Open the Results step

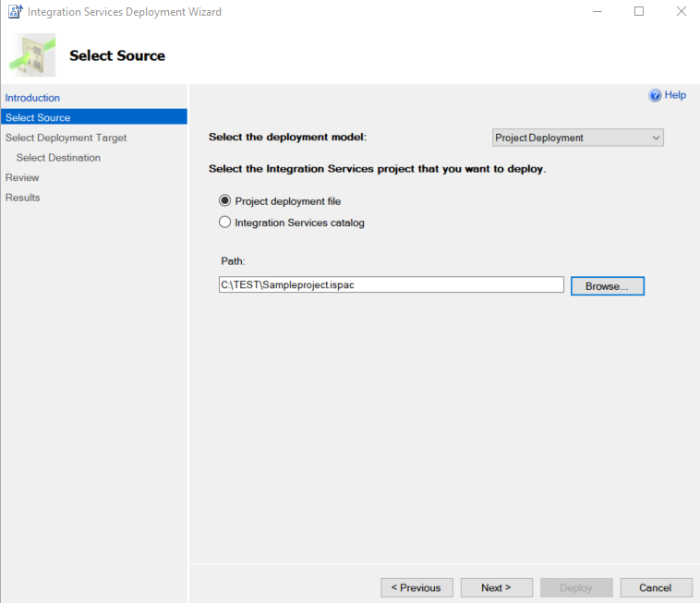click(23, 198)
